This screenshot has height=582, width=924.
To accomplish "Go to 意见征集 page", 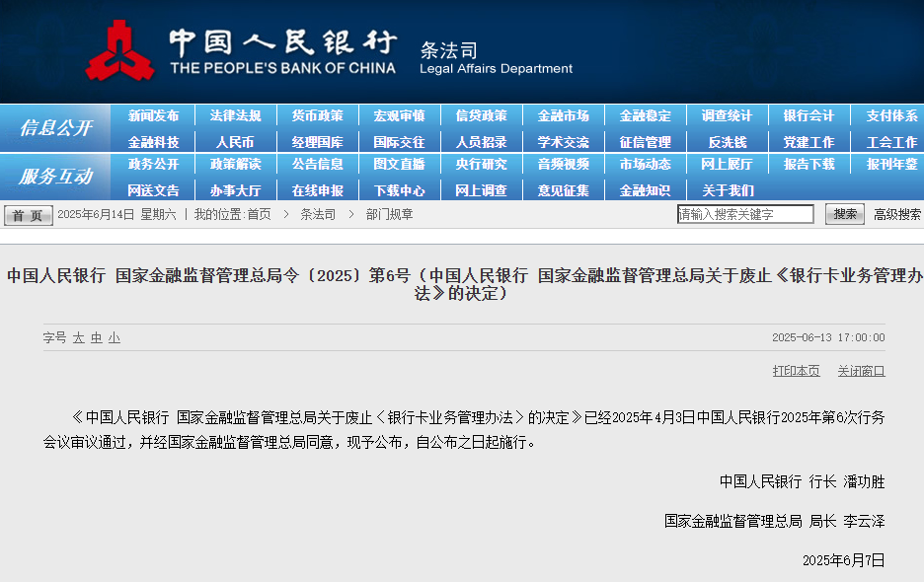I will (x=563, y=190).
